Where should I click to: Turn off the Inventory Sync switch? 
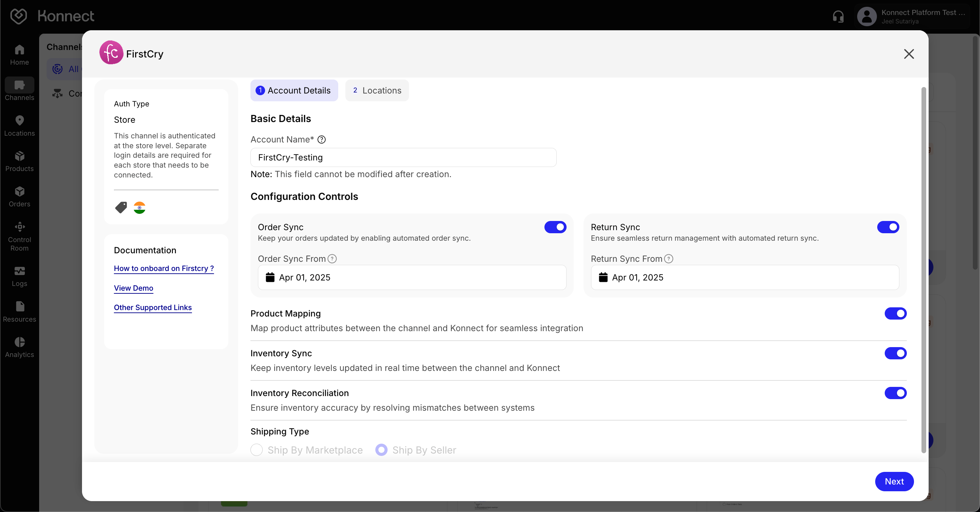pos(896,354)
